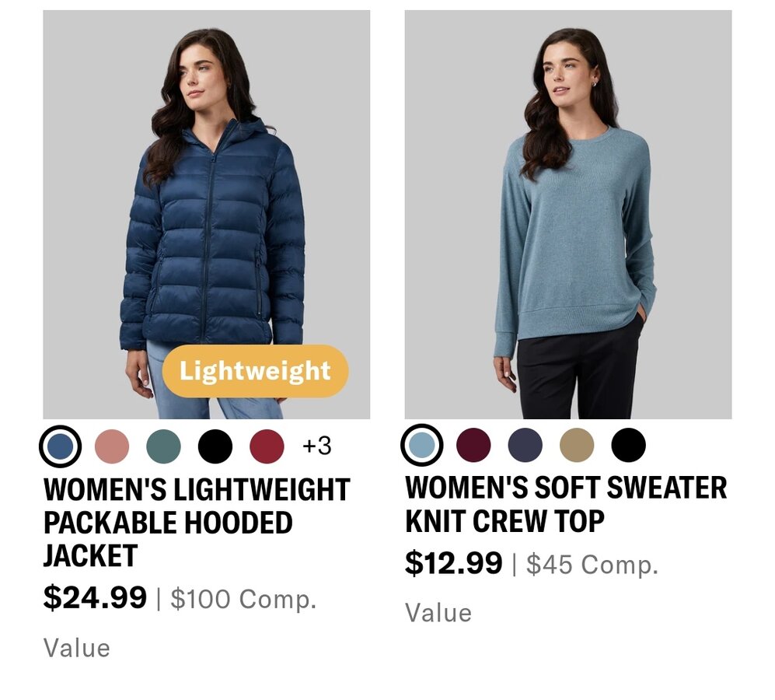Open Women's Soft Sweater Knit Crew Top title

(x=566, y=504)
